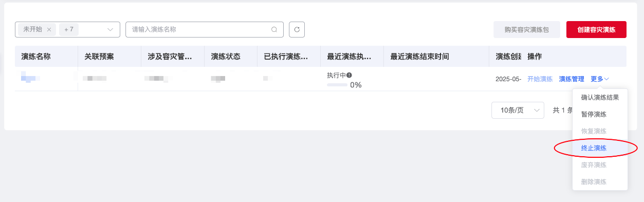Image resolution: width=644 pixels, height=202 pixels.
Task: Click the 创建容灾演练 button
Action: (596, 30)
